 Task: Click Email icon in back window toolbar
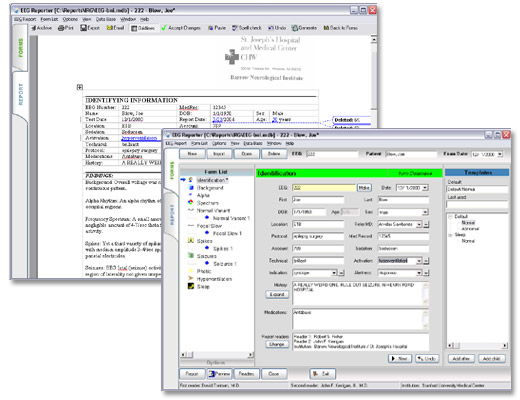click(x=109, y=28)
